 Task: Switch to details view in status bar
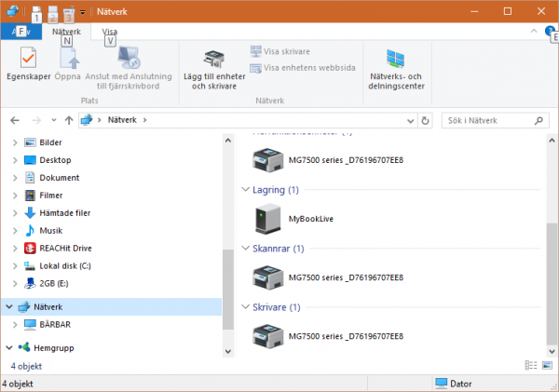pyautogui.click(x=530, y=365)
